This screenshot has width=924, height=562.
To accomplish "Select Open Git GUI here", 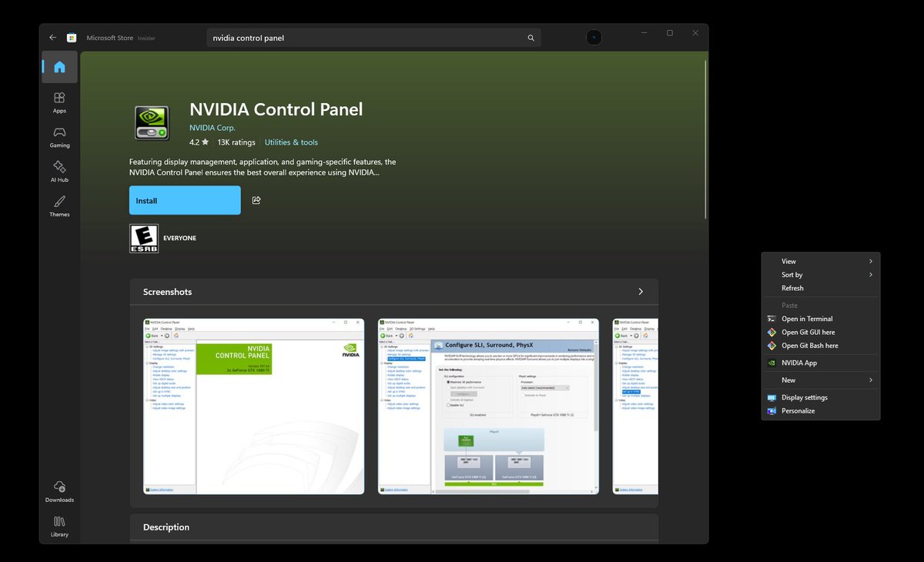I will (x=821, y=333).
